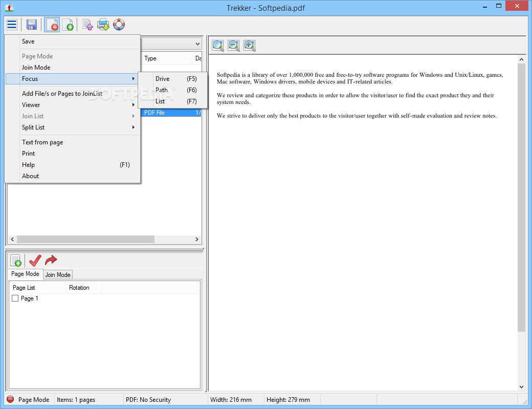Maximize the Trekker window
The height and width of the screenshot is (409, 532).
click(498, 6)
